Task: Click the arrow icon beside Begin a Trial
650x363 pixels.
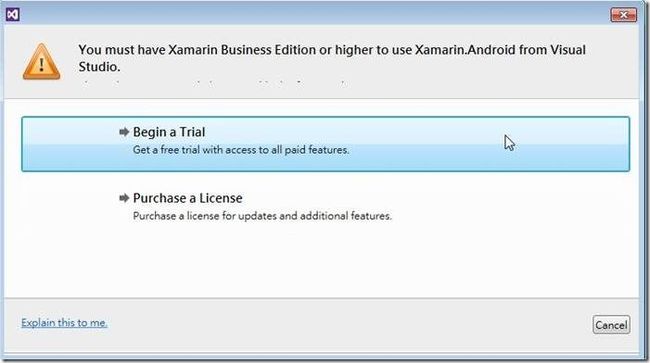Action: pyautogui.click(x=124, y=132)
